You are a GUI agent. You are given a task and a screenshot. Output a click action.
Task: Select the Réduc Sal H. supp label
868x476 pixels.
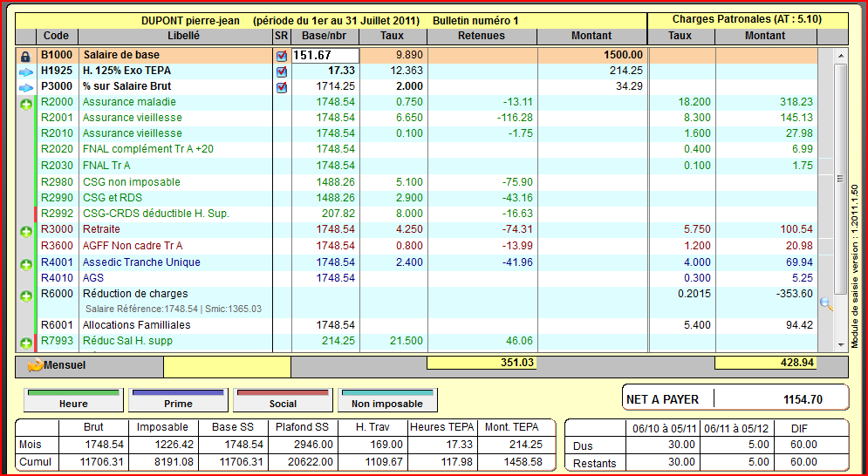[x=127, y=341]
